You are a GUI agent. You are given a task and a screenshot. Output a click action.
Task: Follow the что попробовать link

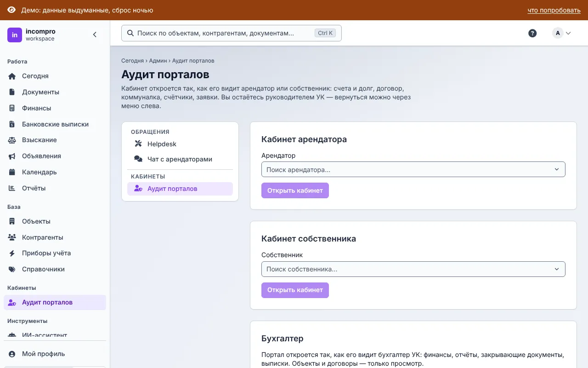coord(554,10)
